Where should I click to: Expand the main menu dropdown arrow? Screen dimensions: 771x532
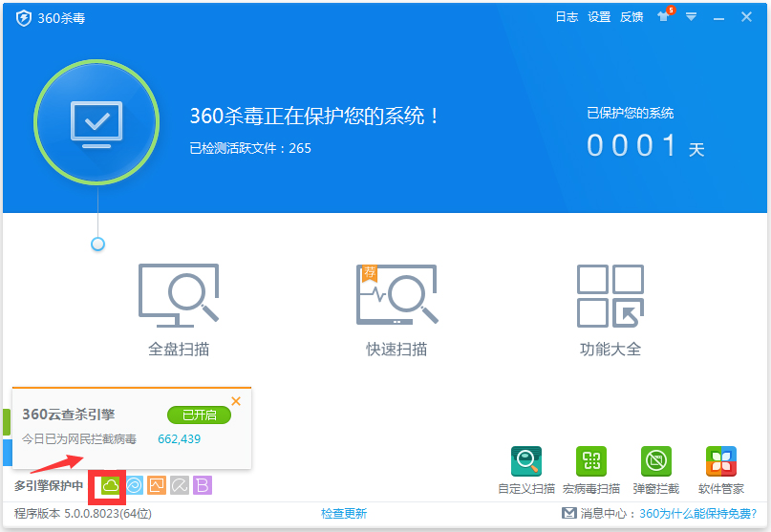click(x=691, y=17)
